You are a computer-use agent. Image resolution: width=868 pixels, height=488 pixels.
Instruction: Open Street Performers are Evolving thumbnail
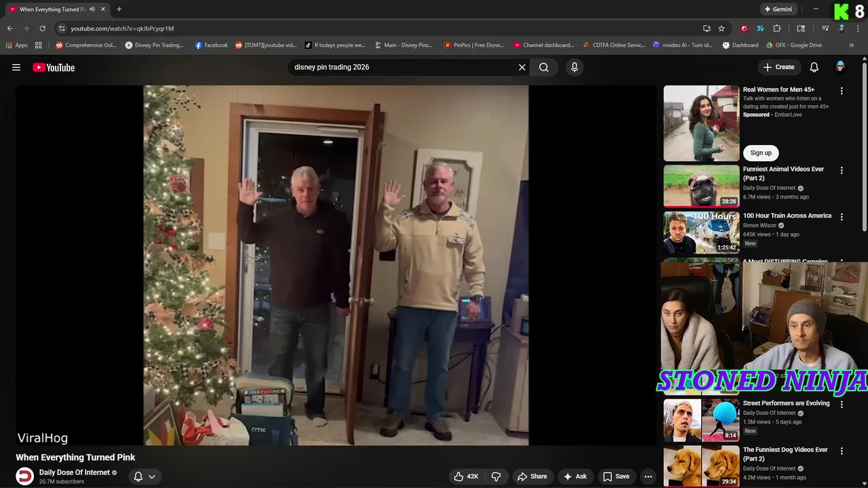tap(701, 420)
